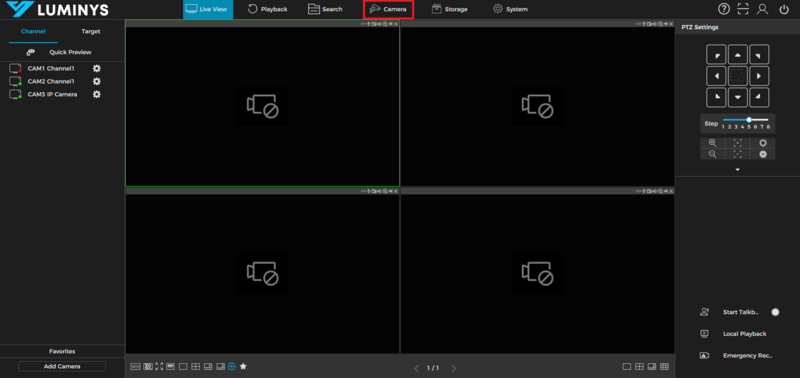The width and height of the screenshot is (800, 378).
Task: Toggle the Start Talkback switch
Action: click(x=776, y=312)
